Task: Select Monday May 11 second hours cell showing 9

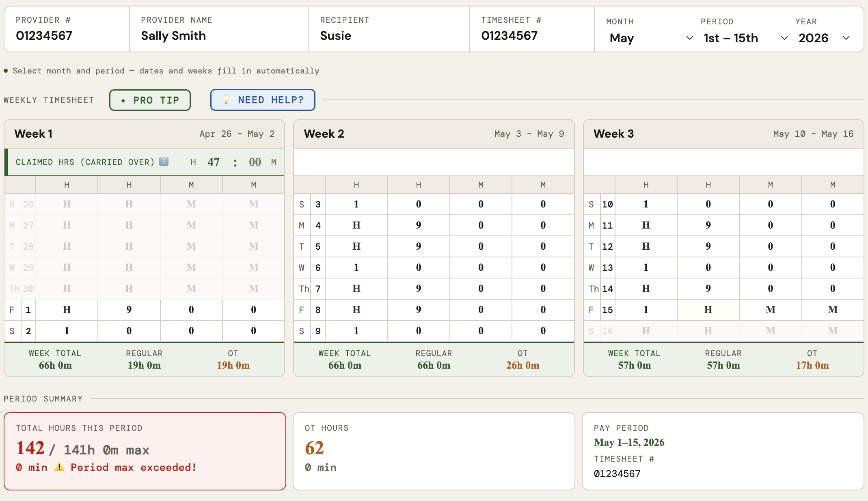Action: point(708,225)
